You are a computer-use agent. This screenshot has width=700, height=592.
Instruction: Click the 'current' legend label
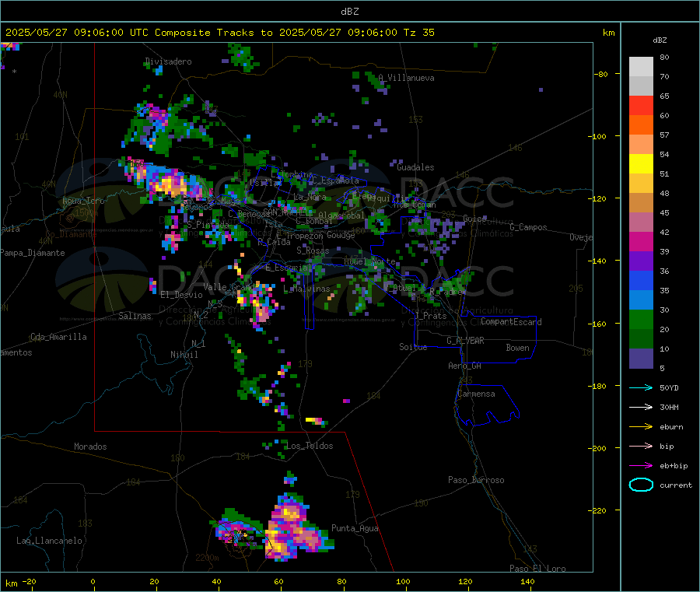tap(675, 485)
